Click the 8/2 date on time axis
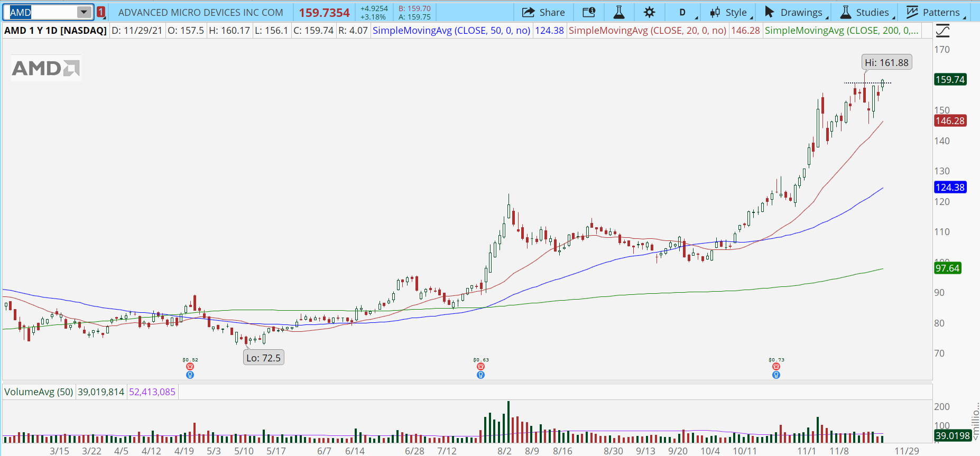Viewport: 980px width, 456px height. [504, 451]
